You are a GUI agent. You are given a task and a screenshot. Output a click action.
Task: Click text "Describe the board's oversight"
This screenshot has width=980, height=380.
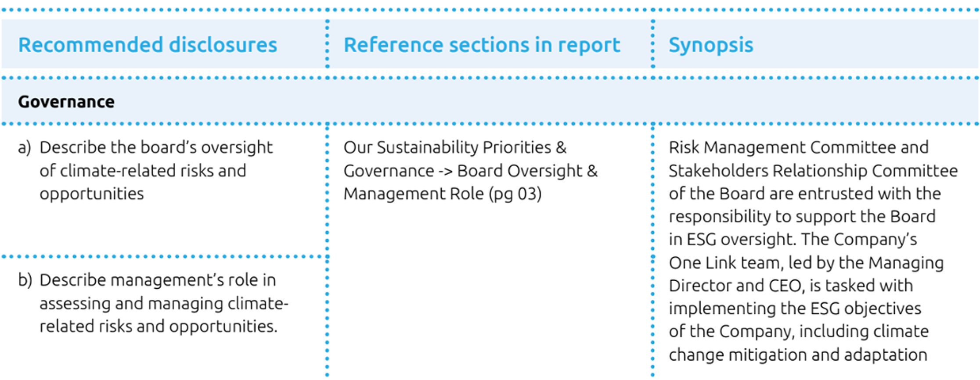(x=156, y=148)
